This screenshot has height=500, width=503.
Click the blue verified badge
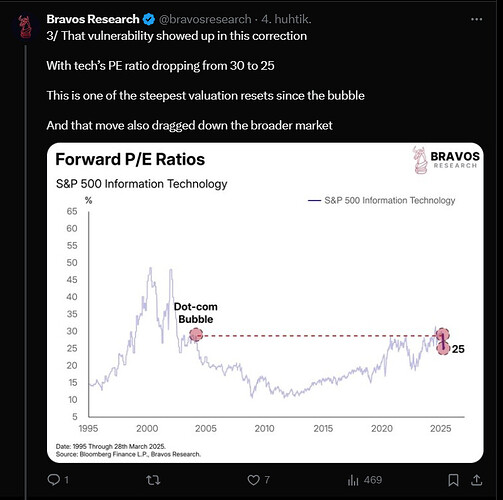(149, 19)
